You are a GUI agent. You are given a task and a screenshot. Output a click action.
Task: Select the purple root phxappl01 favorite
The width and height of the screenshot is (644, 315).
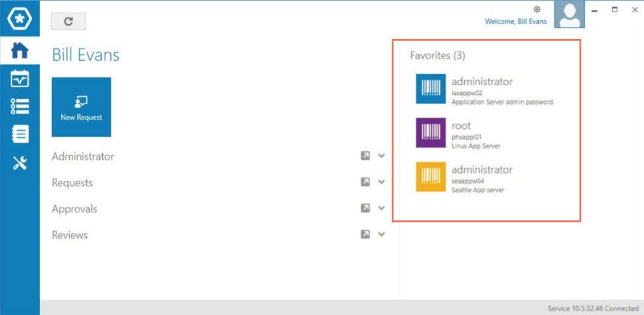(x=431, y=133)
